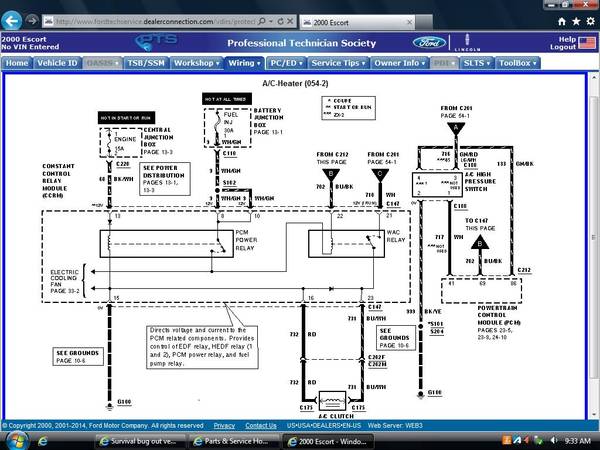The height and width of the screenshot is (450, 600).
Task: Open the TSB/SSM tab
Action: [146, 63]
